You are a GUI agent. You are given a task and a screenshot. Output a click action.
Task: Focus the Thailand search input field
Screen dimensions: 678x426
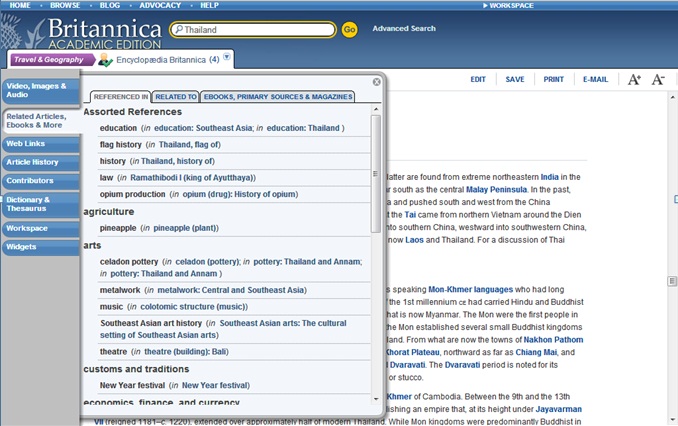(253, 30)
